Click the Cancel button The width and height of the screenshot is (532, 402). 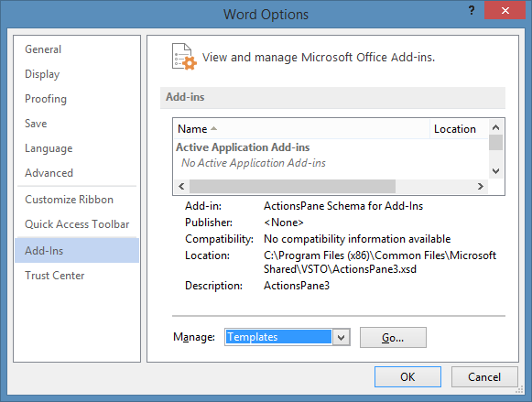(484, 377)
